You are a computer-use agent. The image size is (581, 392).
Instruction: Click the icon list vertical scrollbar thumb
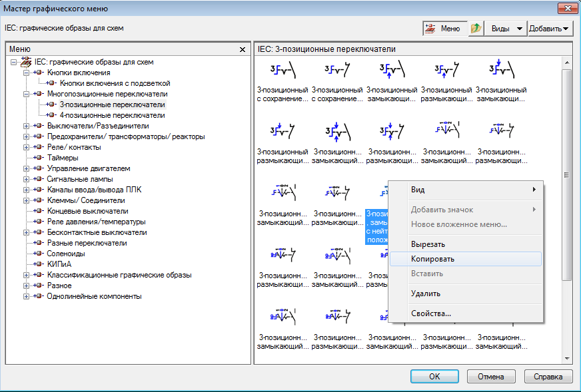566,175
